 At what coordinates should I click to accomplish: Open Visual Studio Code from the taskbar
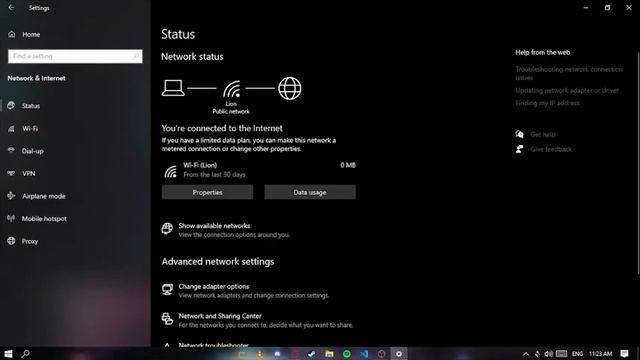point(364,354)
